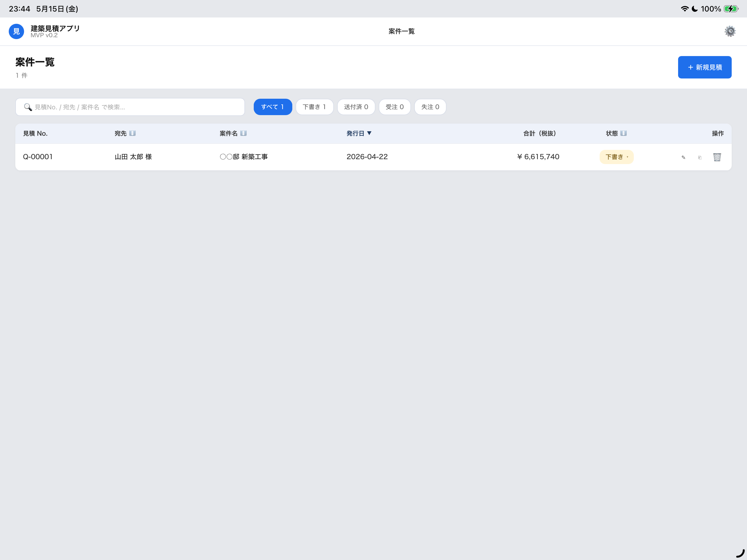Click issue date 2026-04-22

pos(367,157)
